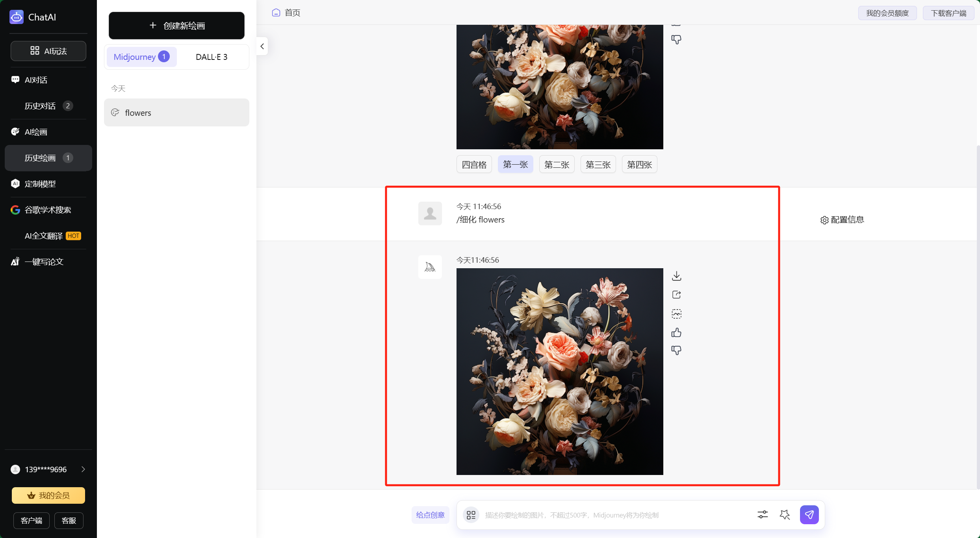Click the 给点创意 button
Screen dimensions: 980x538
[430, 515]
